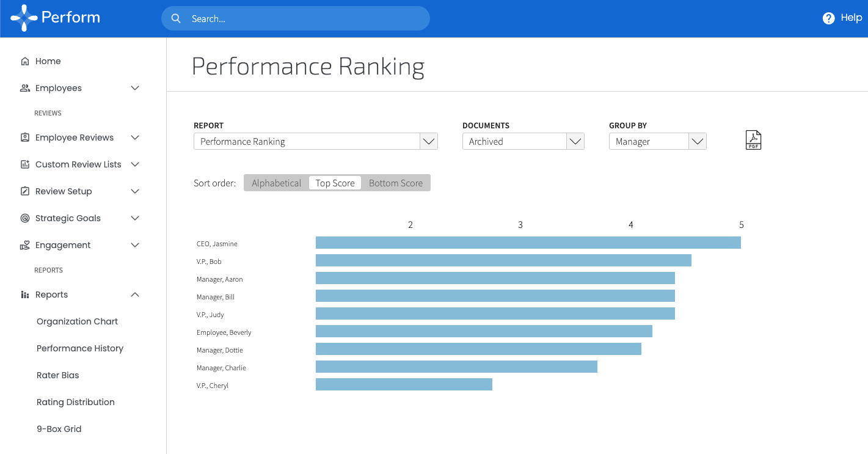Open Rater Bias report
The image size is (868, 454).
coord(58,375)
